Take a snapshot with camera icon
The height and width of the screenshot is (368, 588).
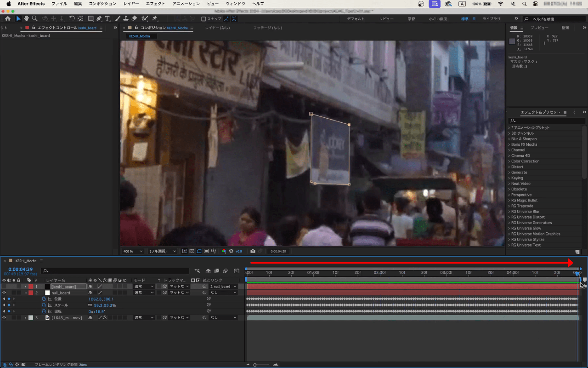(x=253, y=251)
